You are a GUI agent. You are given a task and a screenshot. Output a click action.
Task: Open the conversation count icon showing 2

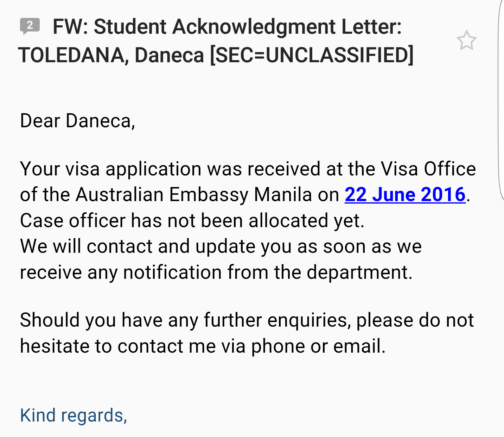pyautogui.click(x=30, y=26)
